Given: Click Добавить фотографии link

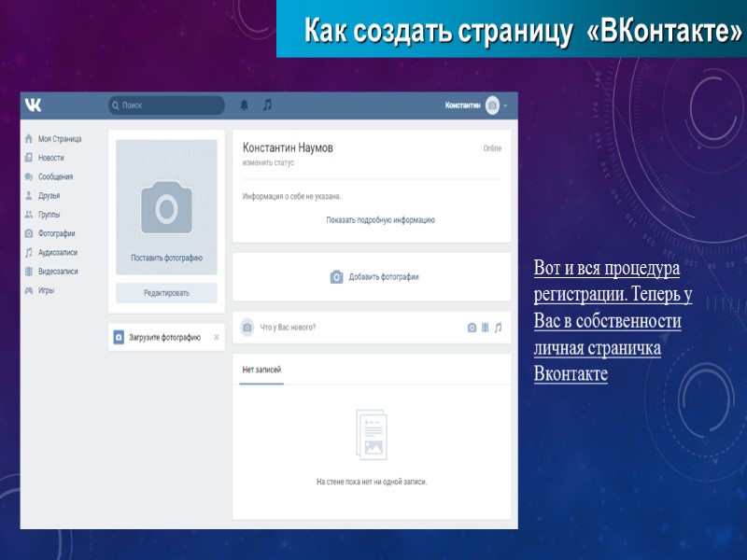Looking at the screenshot, I should [x=384, y=276].
